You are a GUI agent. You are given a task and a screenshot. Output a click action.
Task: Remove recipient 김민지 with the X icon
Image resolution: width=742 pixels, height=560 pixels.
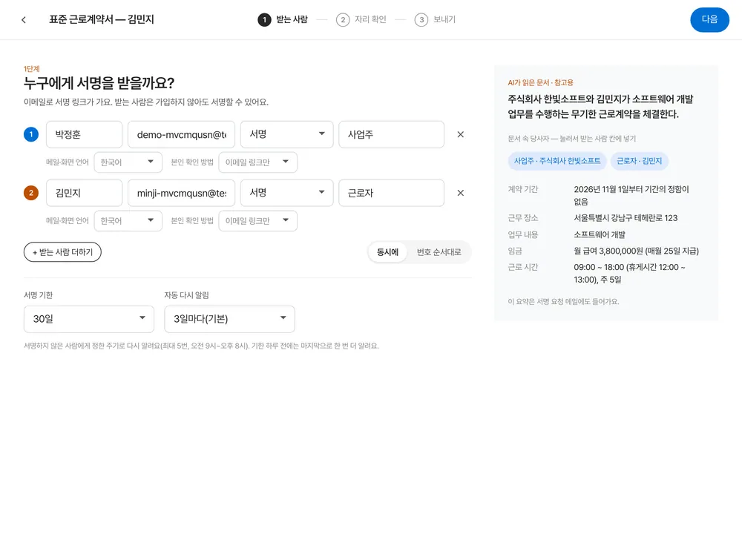click(461, 193)
